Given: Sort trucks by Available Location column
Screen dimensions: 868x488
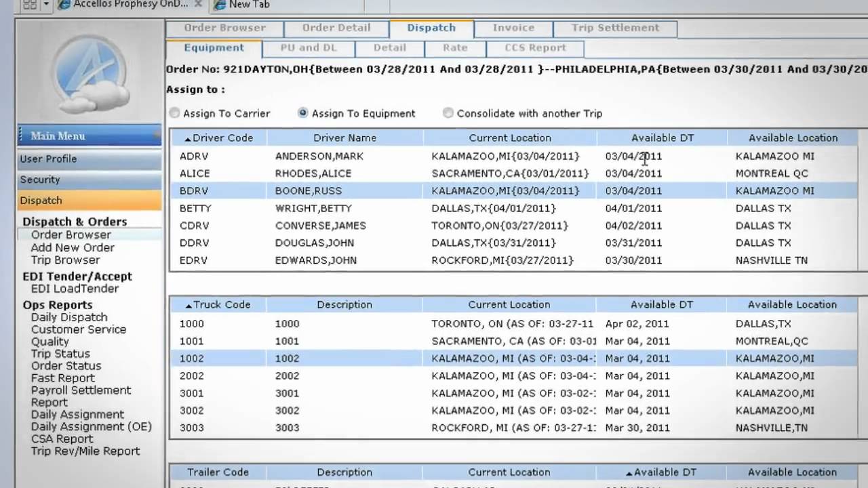Looking at the screenshot, I should [x=792, y=305].
